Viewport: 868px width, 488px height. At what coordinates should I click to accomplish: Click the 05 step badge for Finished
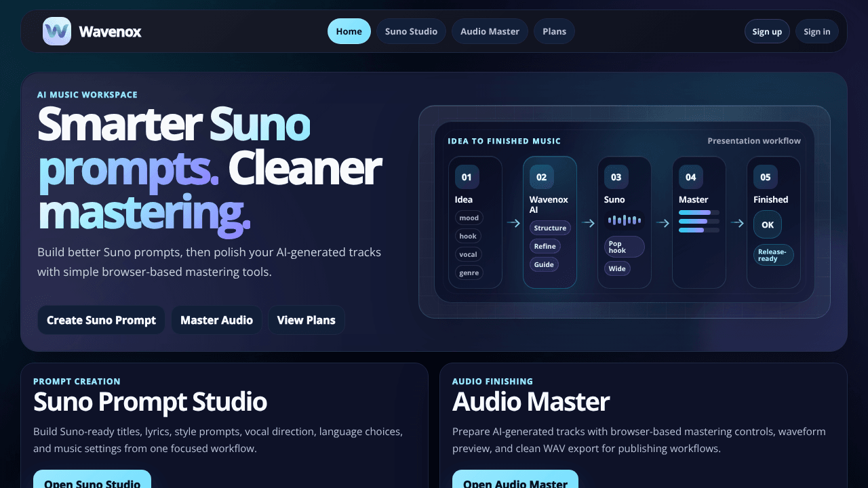765,177
